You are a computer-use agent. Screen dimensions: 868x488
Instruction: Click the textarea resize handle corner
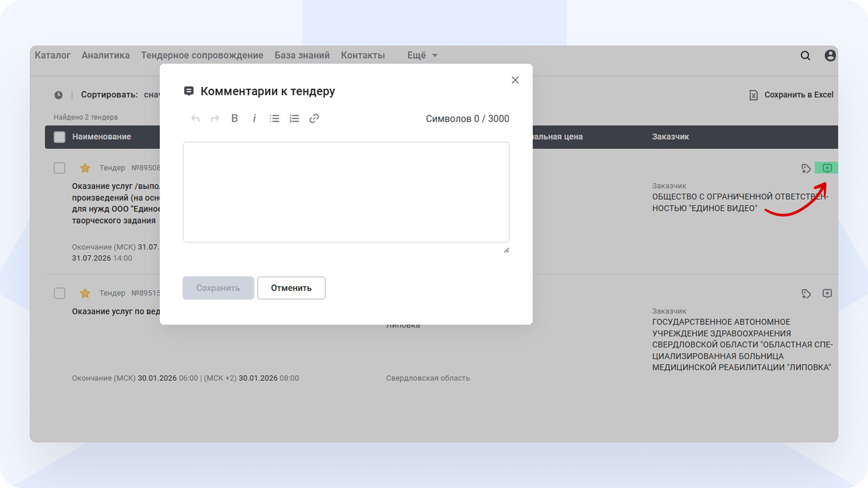tap(506, 250)
